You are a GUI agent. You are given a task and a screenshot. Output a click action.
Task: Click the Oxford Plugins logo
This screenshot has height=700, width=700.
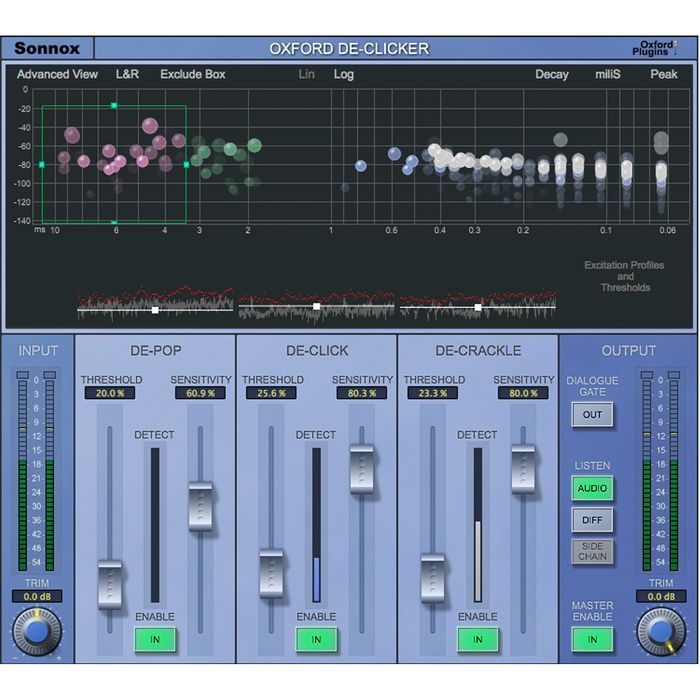654,48
